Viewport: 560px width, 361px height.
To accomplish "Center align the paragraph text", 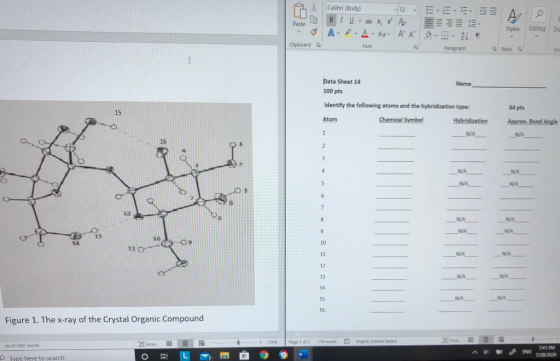I will (439, 23).
